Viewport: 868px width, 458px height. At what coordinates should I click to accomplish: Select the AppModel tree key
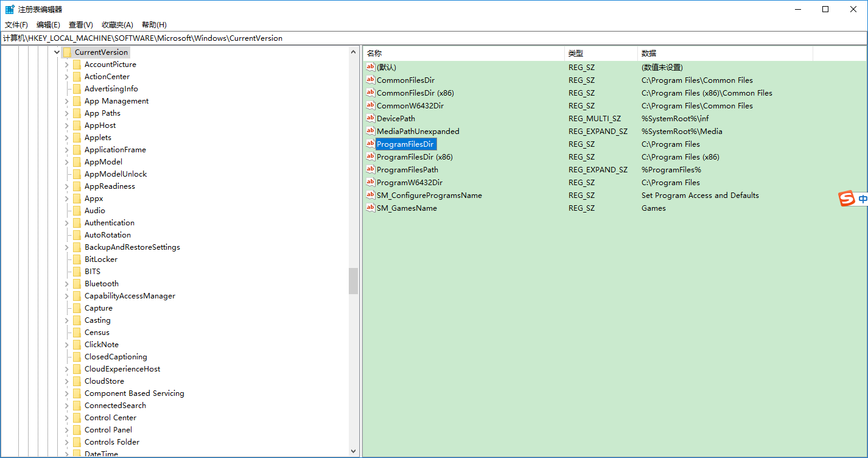[103, 162]
